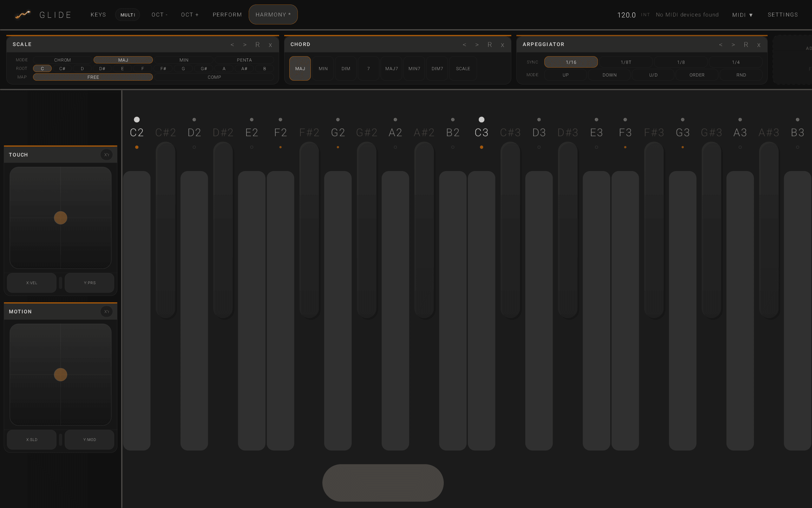
Task: Select root note F#
Action: (163, 69)
